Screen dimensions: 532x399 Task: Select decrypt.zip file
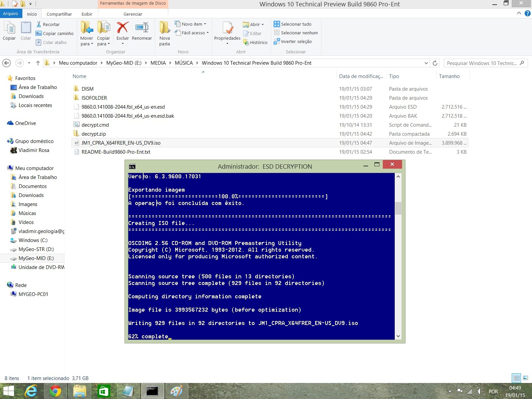tap(94, 134)
